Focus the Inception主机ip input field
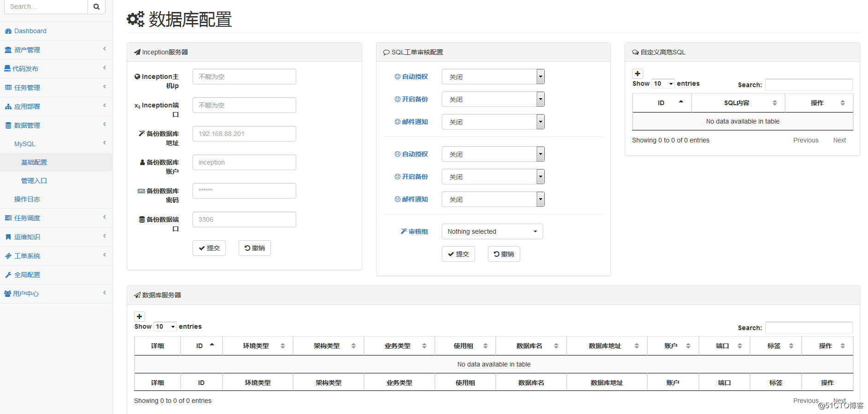The image size is (868, 414). point(244,77)
